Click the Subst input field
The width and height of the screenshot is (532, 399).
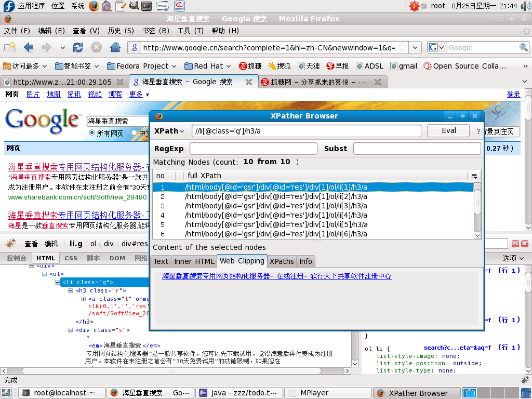[x=417, y=149]
